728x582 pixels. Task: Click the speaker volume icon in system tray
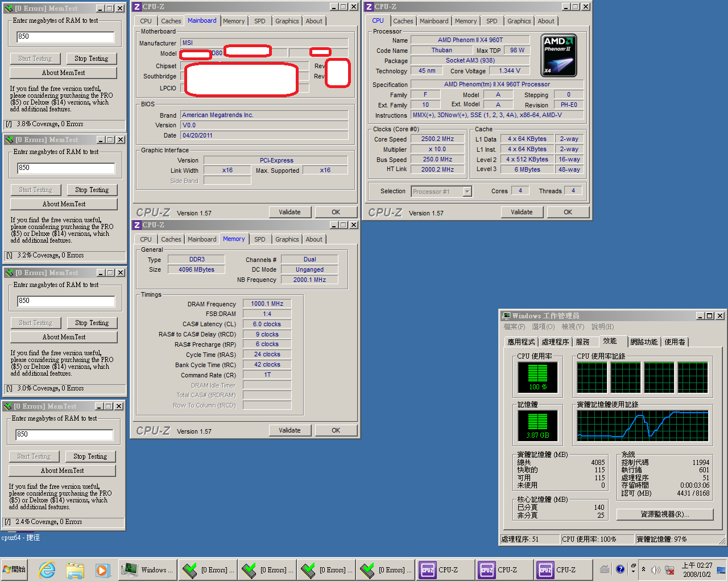655,569
